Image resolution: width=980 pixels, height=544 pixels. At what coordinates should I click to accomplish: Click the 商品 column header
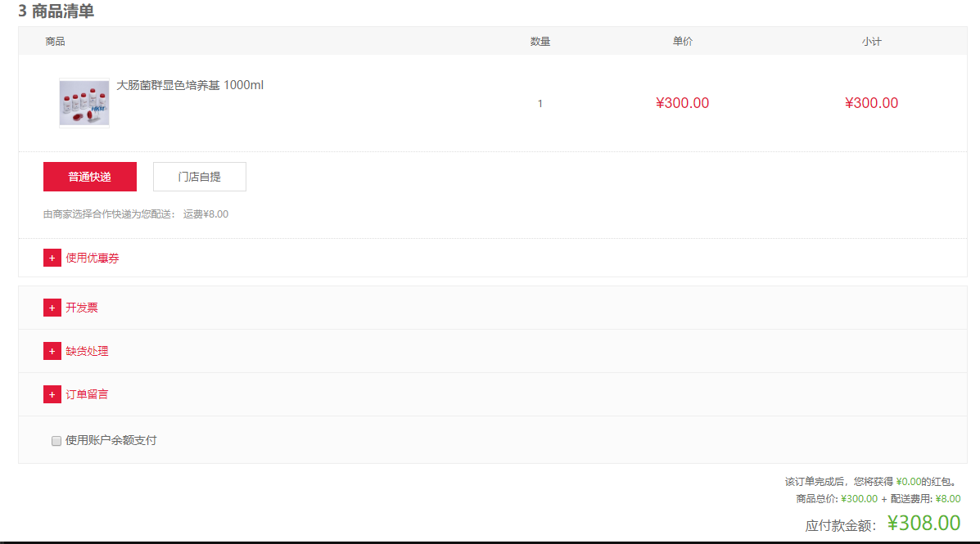click(x=55, y=41)
